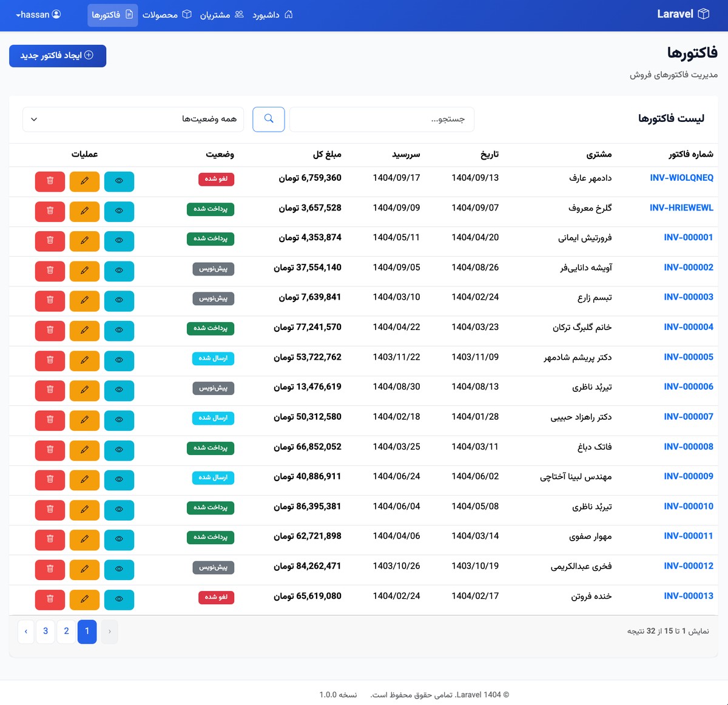Click inside the جستجو search field
This screenshot has width=728, height=705.
[382, 119]
